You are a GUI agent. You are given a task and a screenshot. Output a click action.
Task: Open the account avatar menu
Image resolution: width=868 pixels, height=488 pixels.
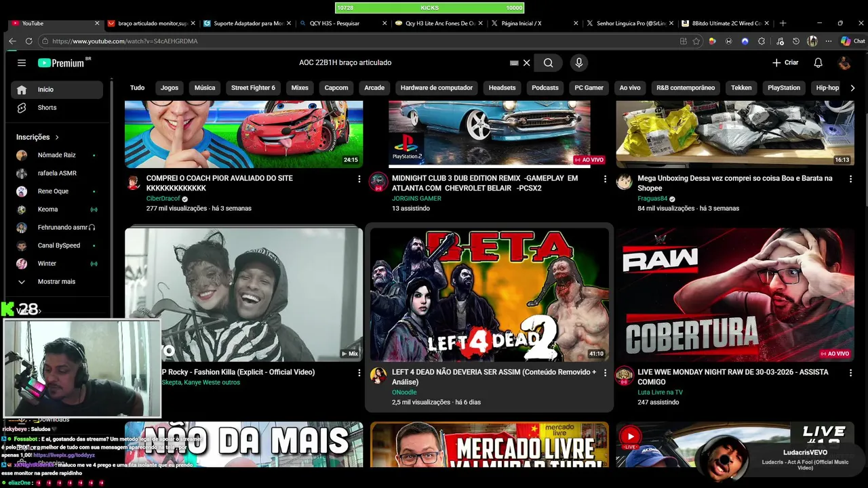click(x=844, y=62)
